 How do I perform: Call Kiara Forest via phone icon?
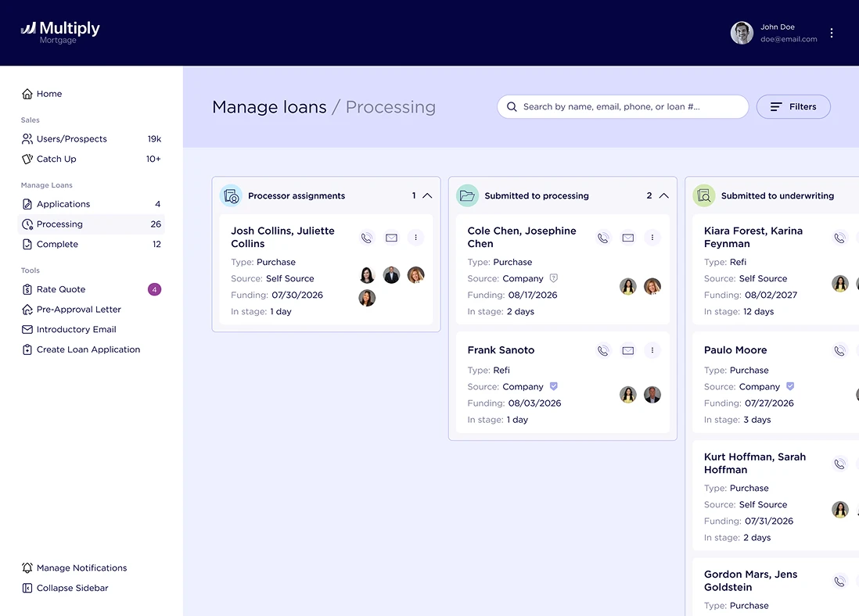coord(839,238)
